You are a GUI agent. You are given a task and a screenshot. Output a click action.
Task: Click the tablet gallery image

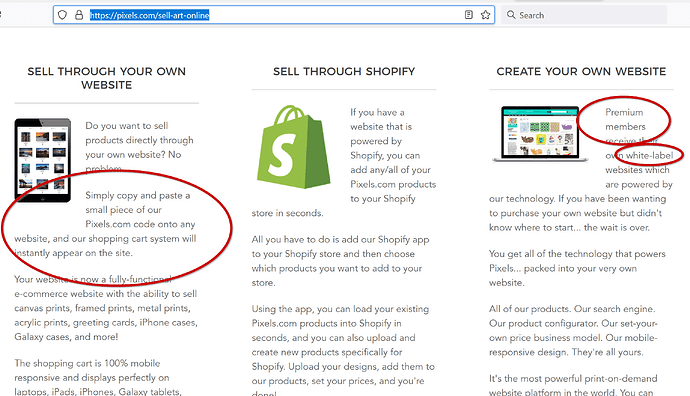coord(43,160)
